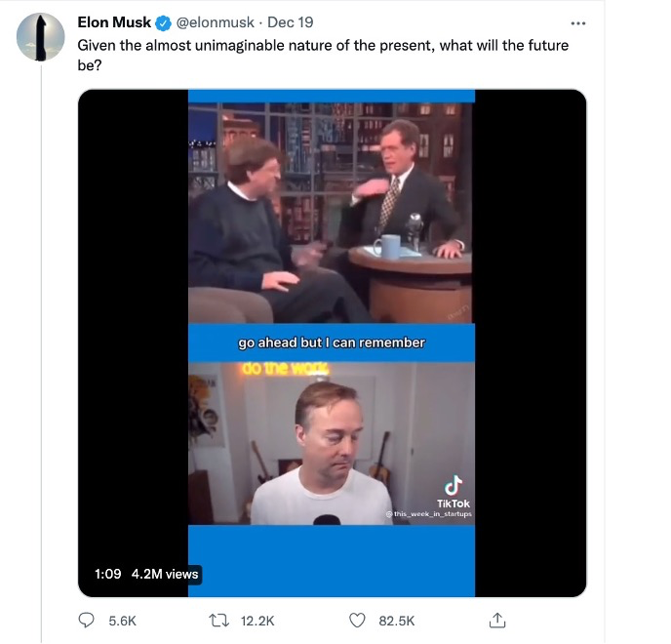This screenshot has height=644, width=671.
Task: Click the blue verified badge
Action: [163, 22]
